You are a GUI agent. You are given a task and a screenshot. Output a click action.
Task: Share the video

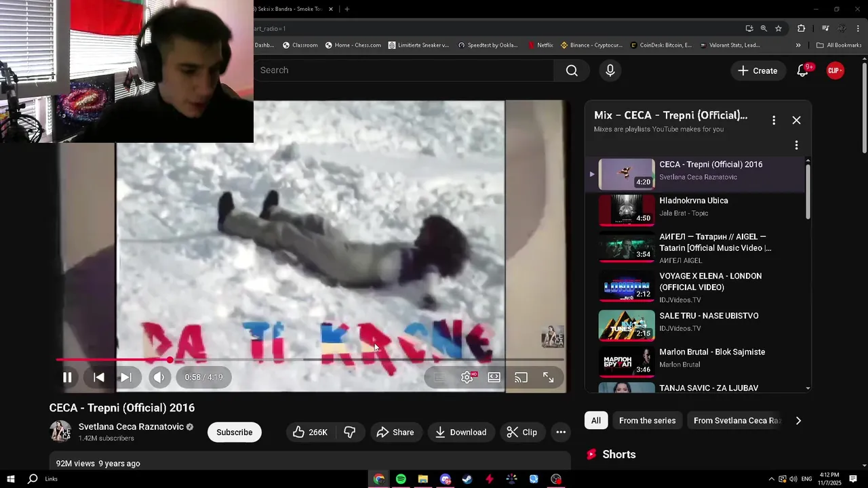(395, 432)
